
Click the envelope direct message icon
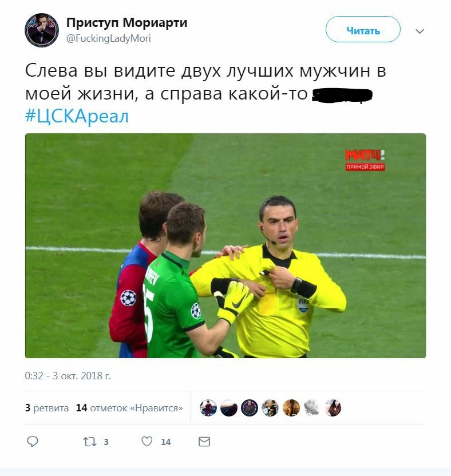pyautogui.click(x=204, y=442)
